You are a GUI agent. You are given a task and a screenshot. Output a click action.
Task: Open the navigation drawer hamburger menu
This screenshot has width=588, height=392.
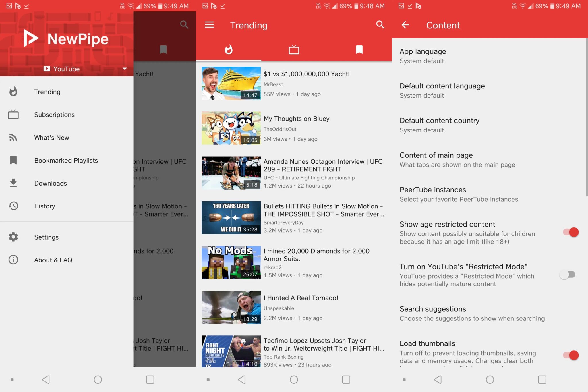[209, 25]
